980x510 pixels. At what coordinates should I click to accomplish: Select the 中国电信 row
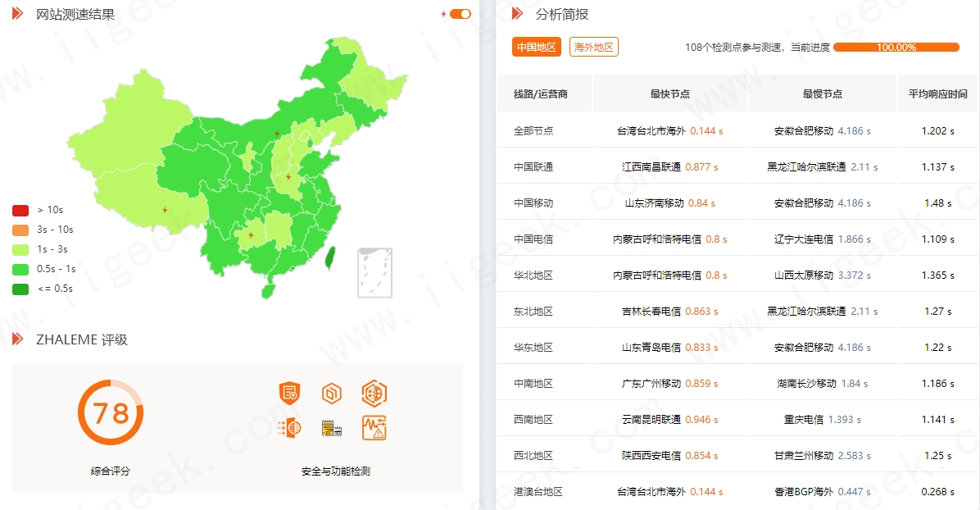[x=737, y=239]
